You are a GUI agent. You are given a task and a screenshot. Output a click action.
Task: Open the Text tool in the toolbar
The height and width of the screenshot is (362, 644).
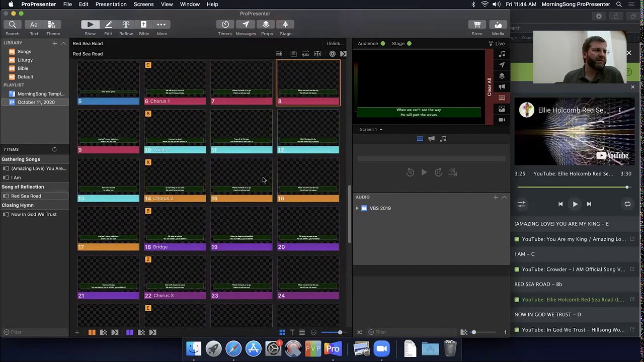[34, 25]
